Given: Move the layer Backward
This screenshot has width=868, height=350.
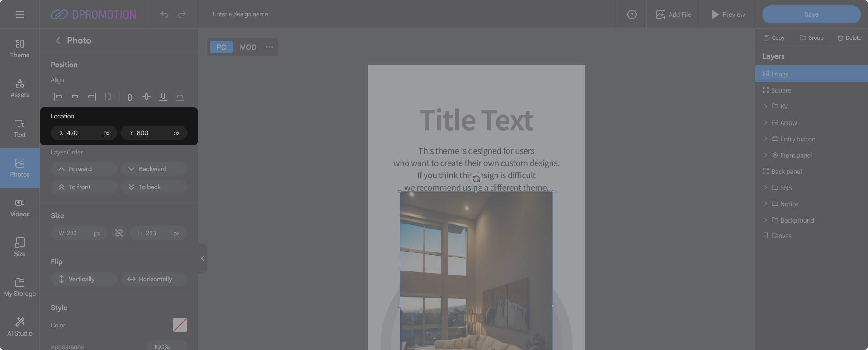Looking at the screenshot, I should coord(154,169).
